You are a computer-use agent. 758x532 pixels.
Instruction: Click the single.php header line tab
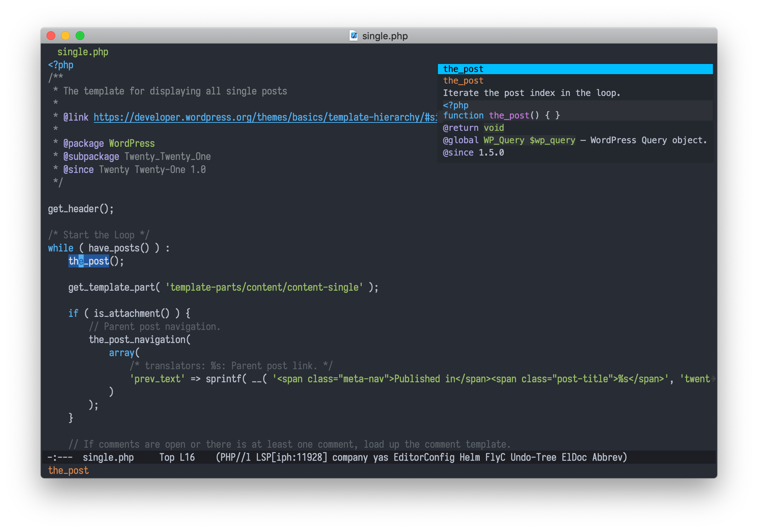[x=83, y=52]
